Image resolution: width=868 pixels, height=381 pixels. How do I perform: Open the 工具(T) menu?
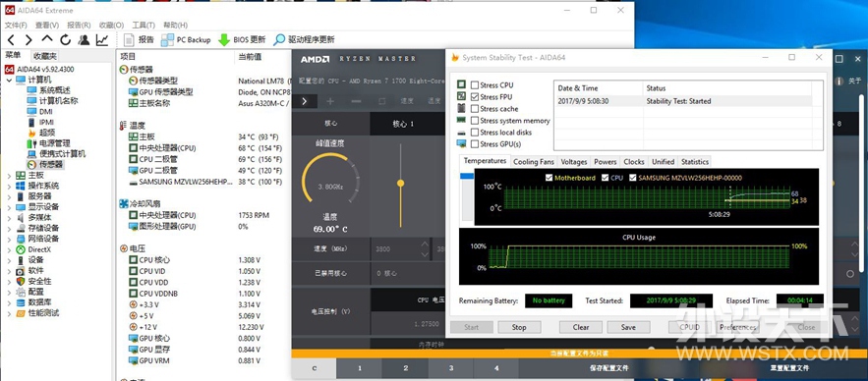[144, 25]
